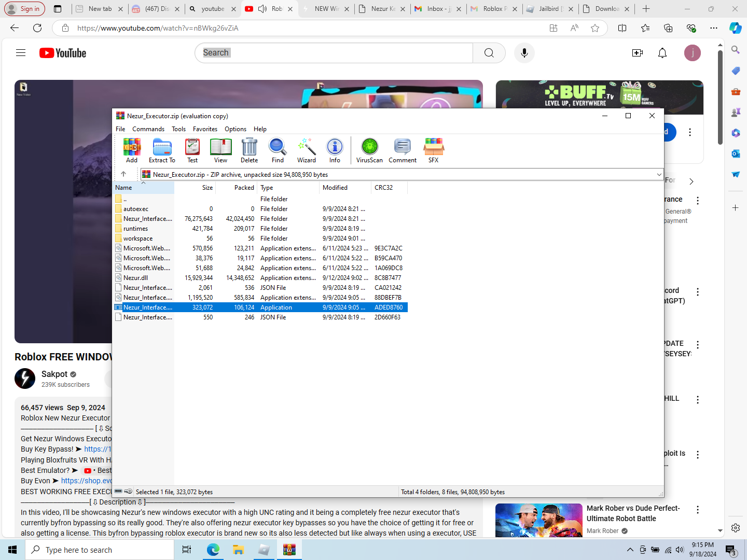Open Mark Rober video title

point(633,513)
